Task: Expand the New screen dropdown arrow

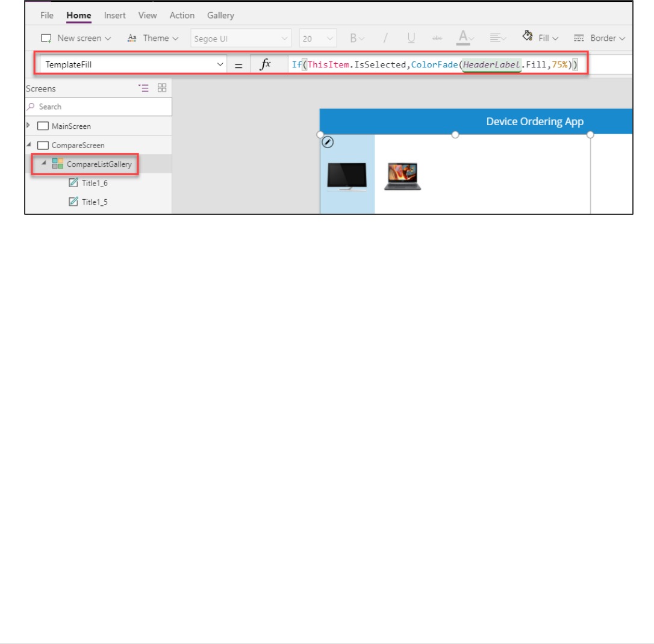Action: [108, 39]
